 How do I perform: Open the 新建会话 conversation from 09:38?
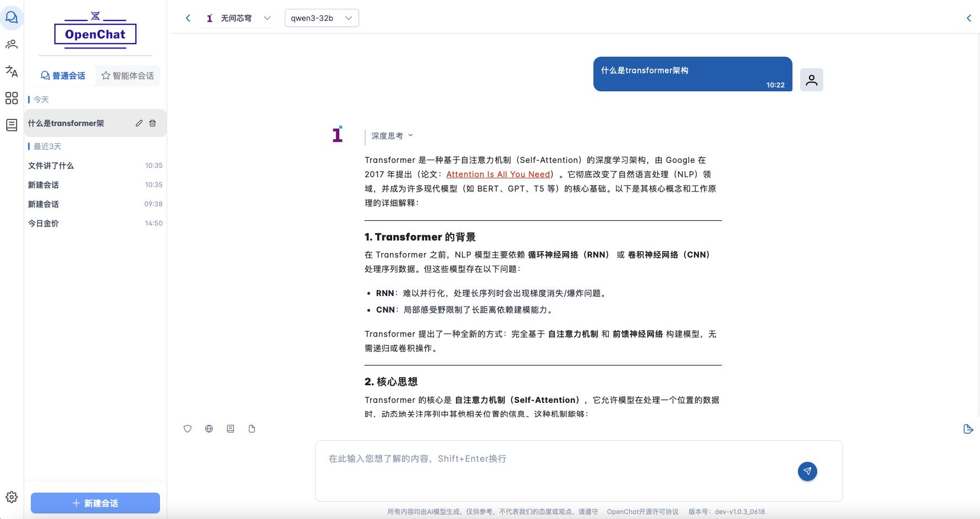point(95,204)
